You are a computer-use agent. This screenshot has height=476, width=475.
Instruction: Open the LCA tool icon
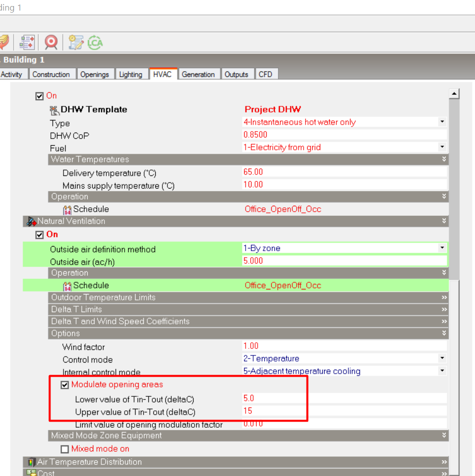click(x=95, y=42)
